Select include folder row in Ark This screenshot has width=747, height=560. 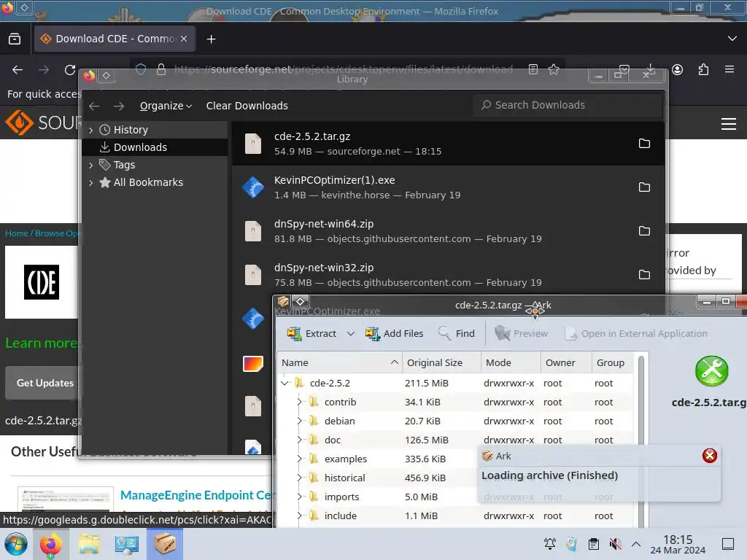[457, 516]
